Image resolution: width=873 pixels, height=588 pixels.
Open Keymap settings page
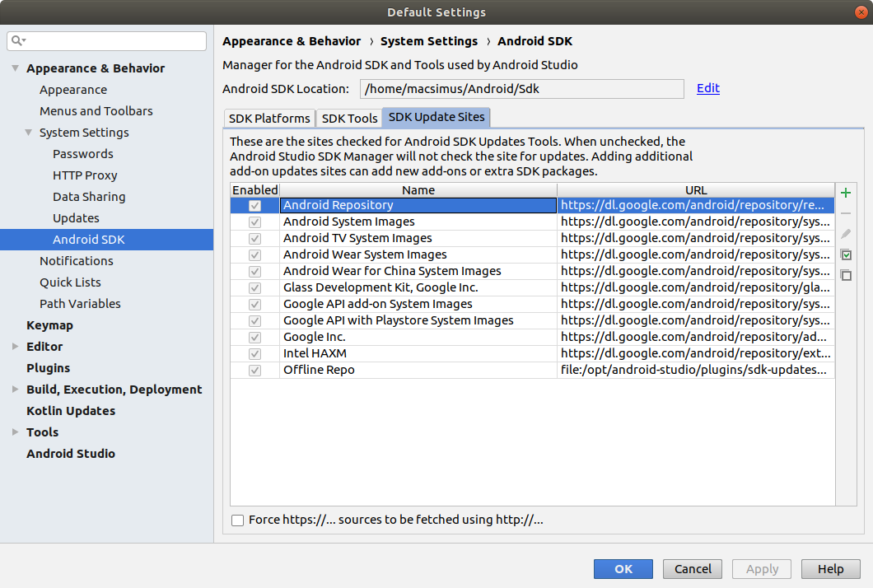coord(49,325)
